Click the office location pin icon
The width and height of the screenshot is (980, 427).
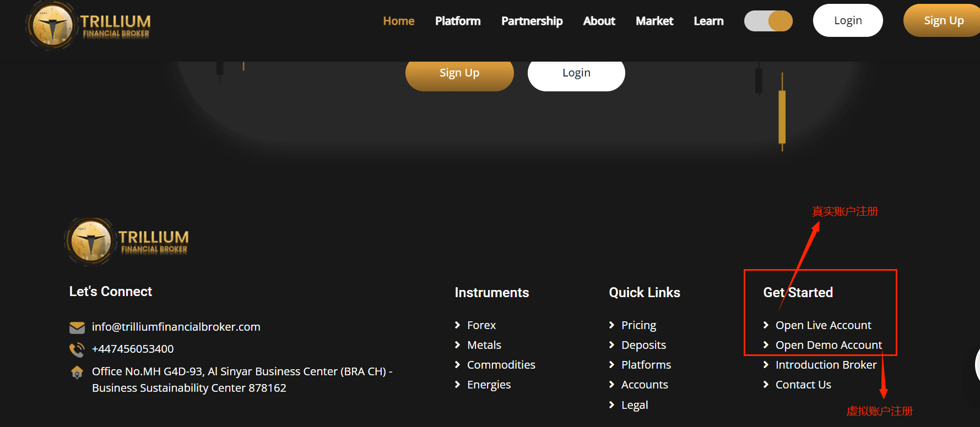coord(77,372)
